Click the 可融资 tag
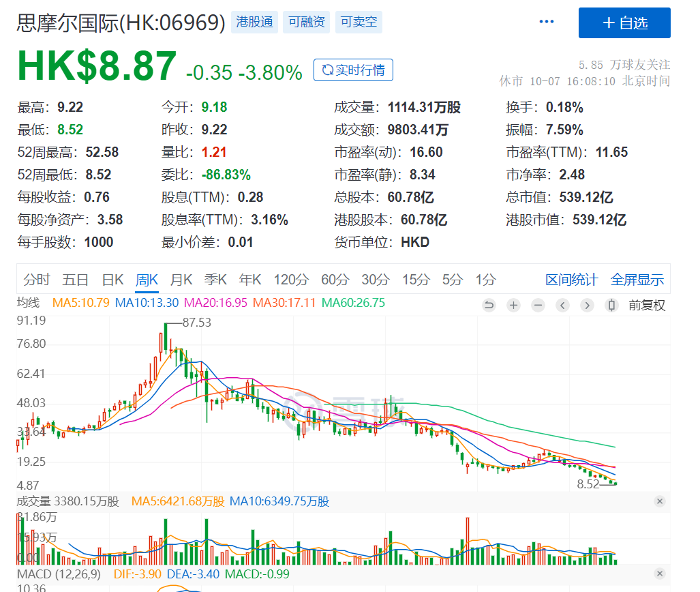Viewport: 700px width, 592px height. point(306,22)
